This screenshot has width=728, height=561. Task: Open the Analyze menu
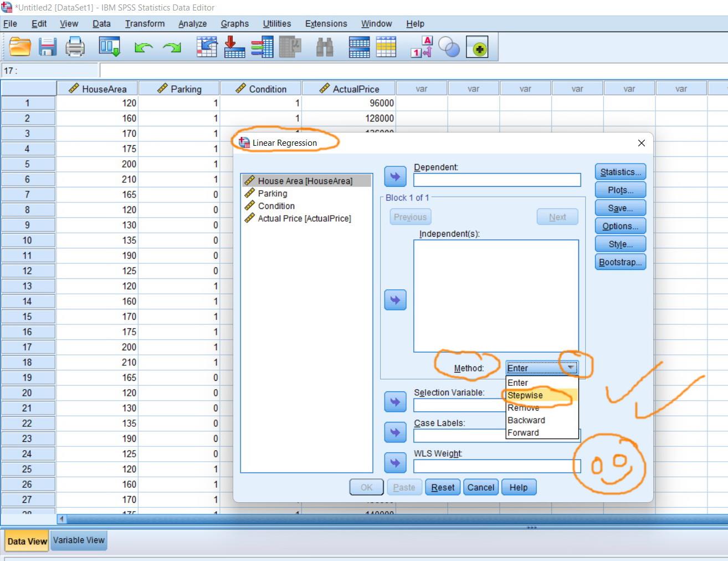point(192,23)
